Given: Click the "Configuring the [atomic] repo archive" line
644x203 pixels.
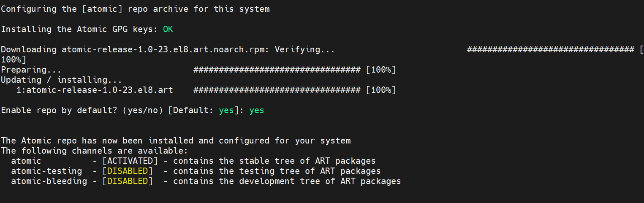Looking at the screenshot, I should tap(135, 9).
